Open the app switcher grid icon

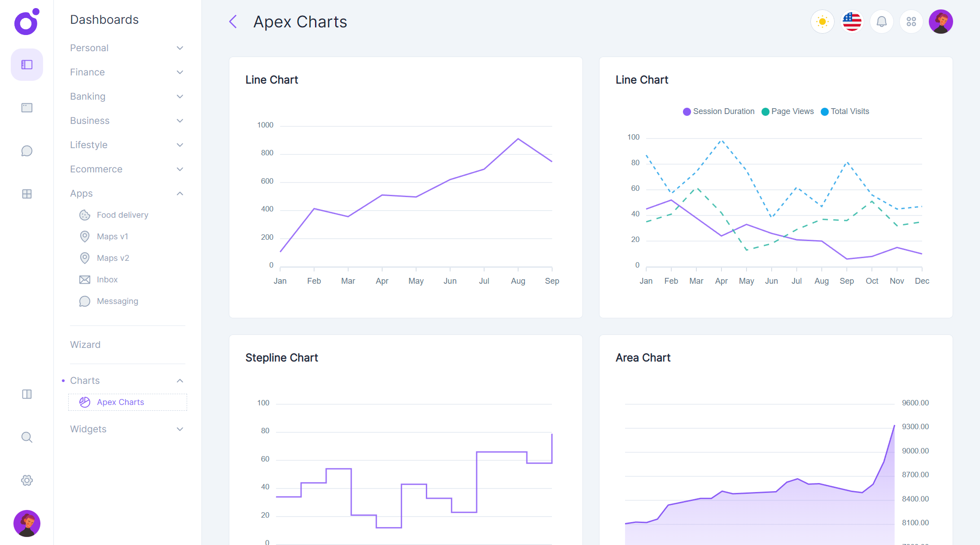pyautogui.click(x=911, y=21)
